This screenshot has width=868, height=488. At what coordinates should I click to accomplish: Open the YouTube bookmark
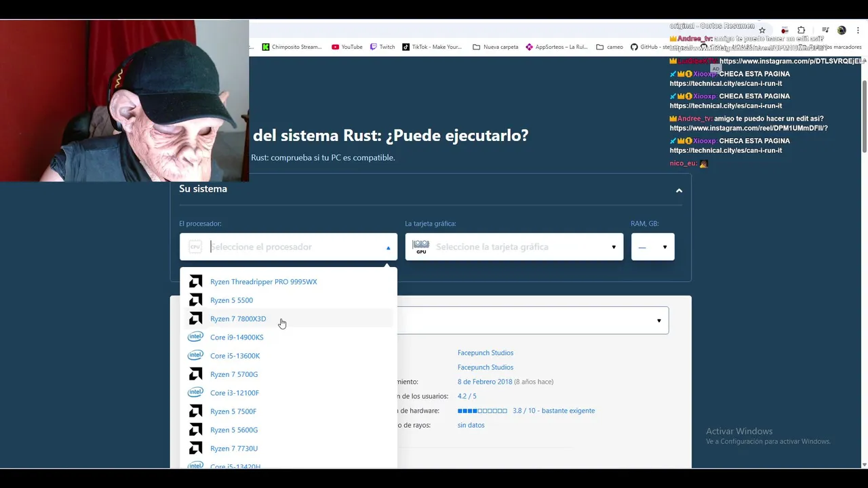point(347,47)
